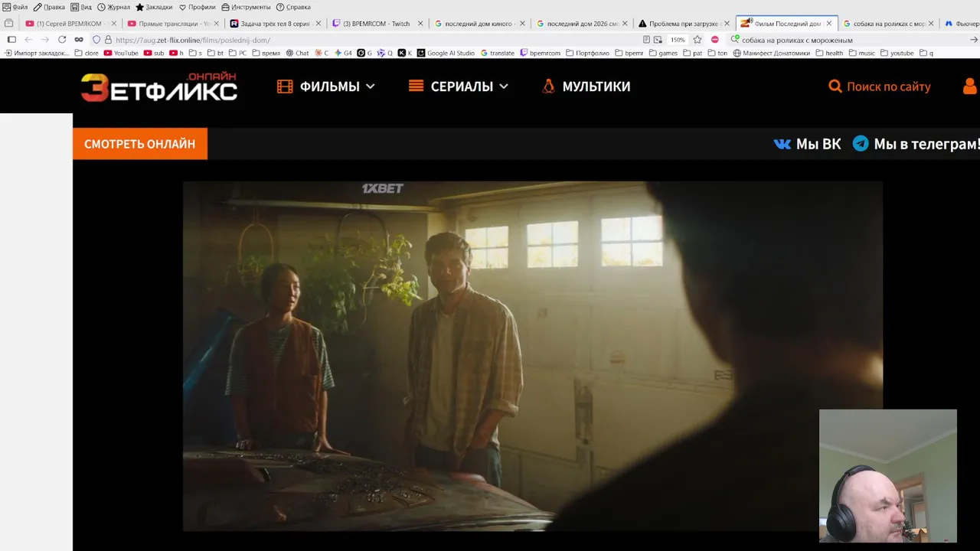
Task: Open the games bookmark folder
Action: pyautogui.click(x=663, y=54)
